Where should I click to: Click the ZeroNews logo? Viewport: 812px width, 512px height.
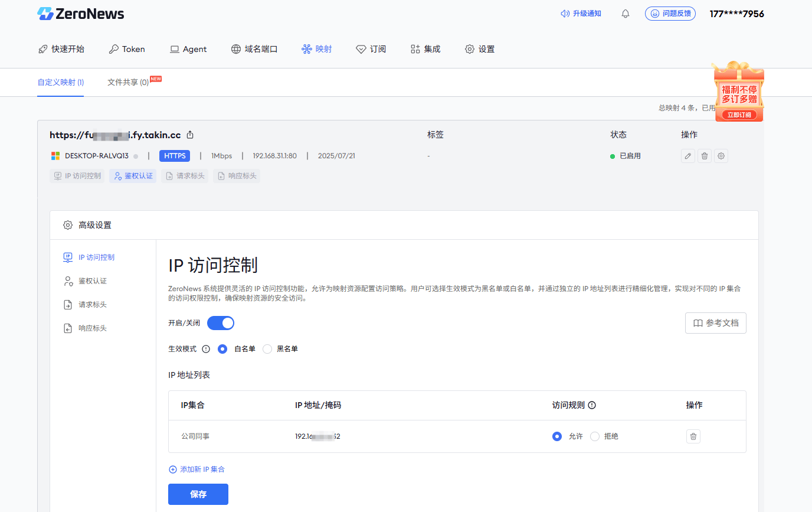(81, 14)
